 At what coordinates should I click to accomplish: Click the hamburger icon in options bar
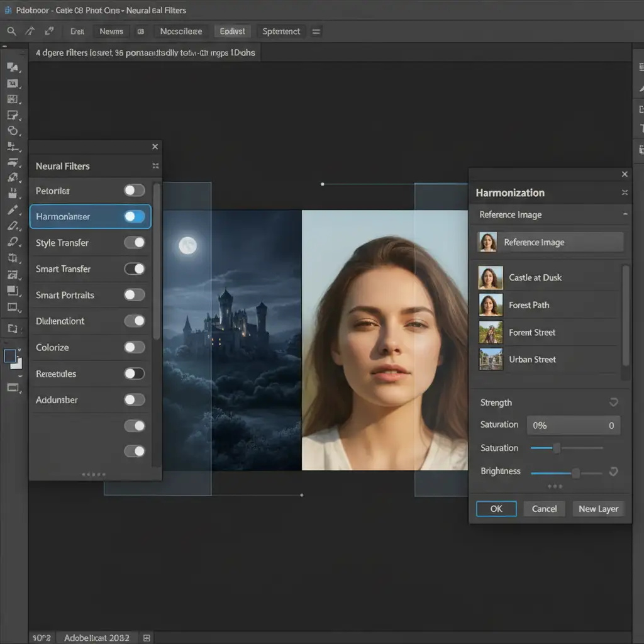tap(316, 31)
